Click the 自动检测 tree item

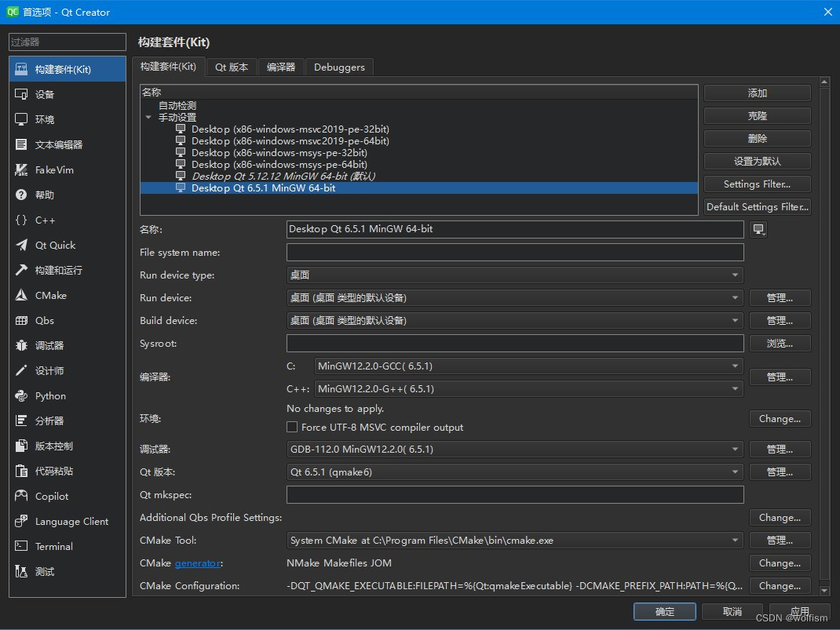(x=177, y=105)
